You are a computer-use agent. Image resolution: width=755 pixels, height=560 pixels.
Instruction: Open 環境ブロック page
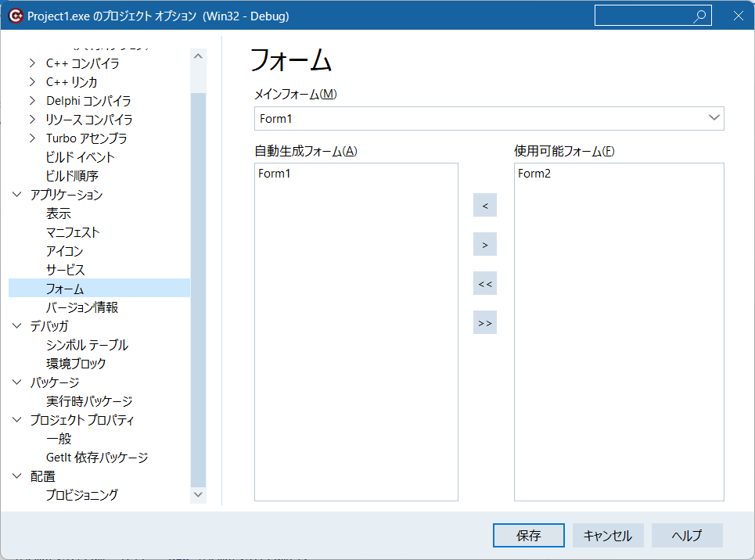point(76,364)
